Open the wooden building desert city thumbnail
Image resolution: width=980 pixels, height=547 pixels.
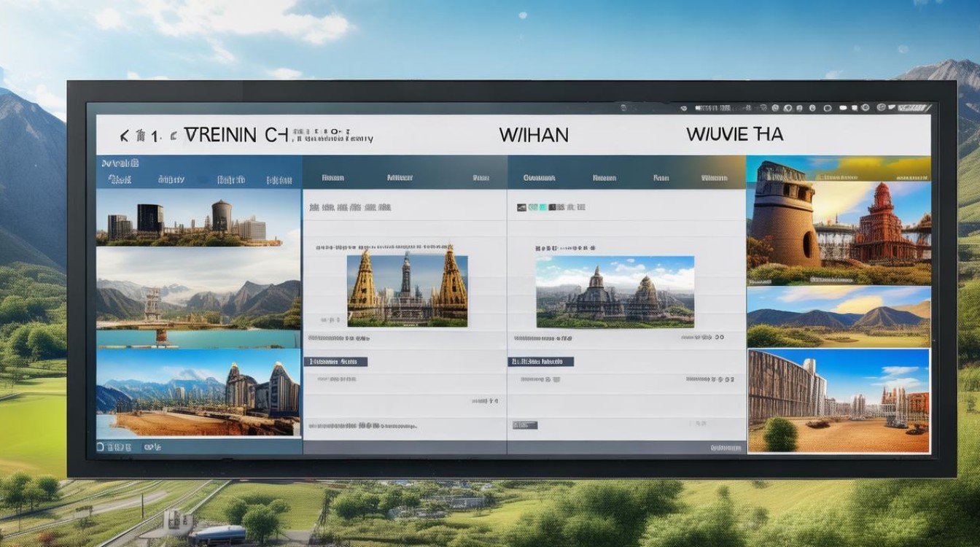(839, 400)
